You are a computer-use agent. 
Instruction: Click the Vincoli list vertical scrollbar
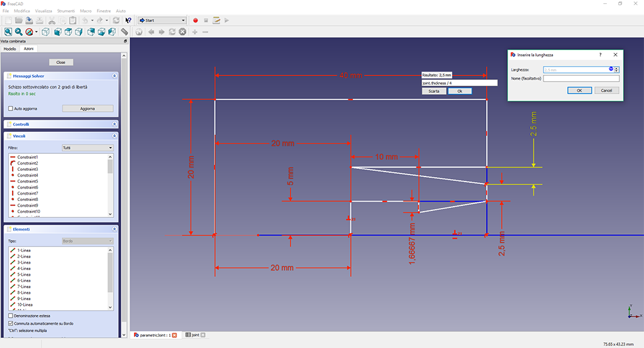110,185
